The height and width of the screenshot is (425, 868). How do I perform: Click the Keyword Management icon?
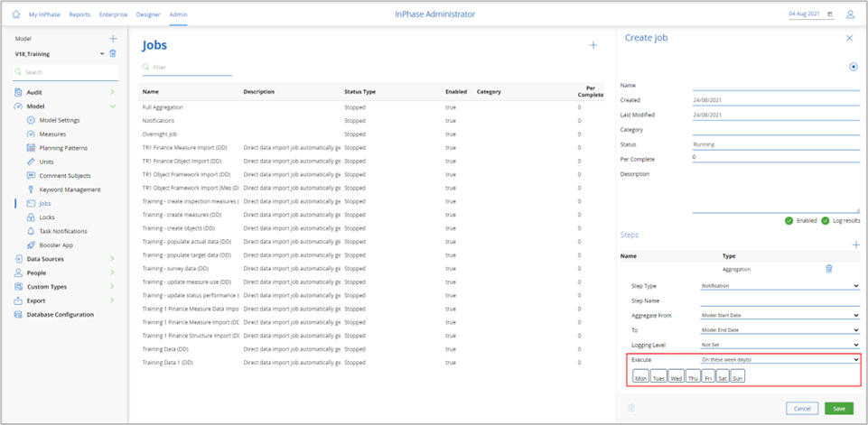click(31, 189)
